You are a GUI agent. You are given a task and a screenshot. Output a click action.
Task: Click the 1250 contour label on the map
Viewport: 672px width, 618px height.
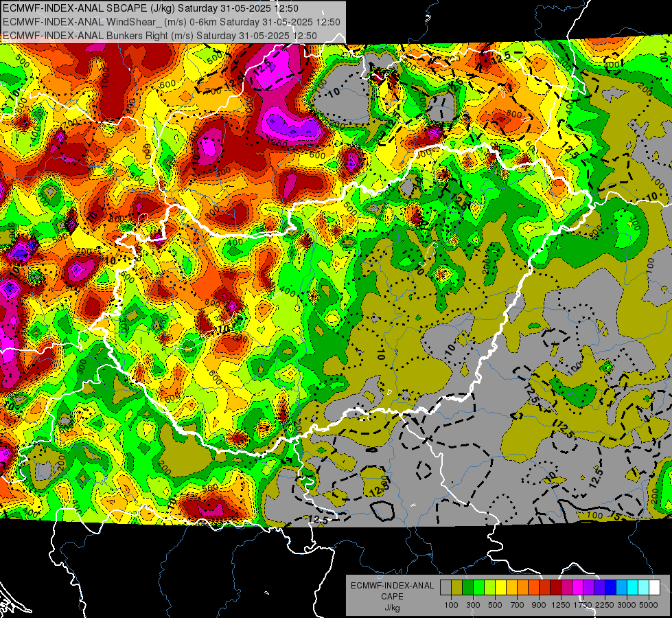point(277,142)
